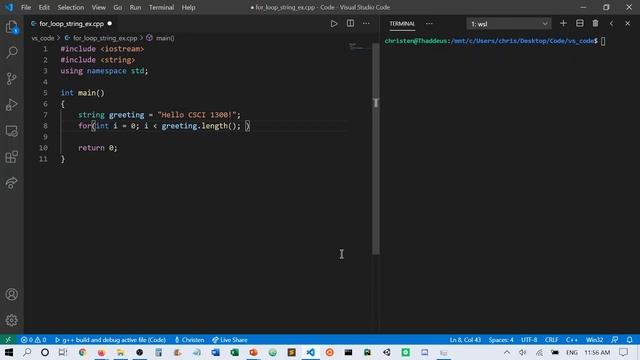Show errors and warnings in status bar

pos(33,340)
